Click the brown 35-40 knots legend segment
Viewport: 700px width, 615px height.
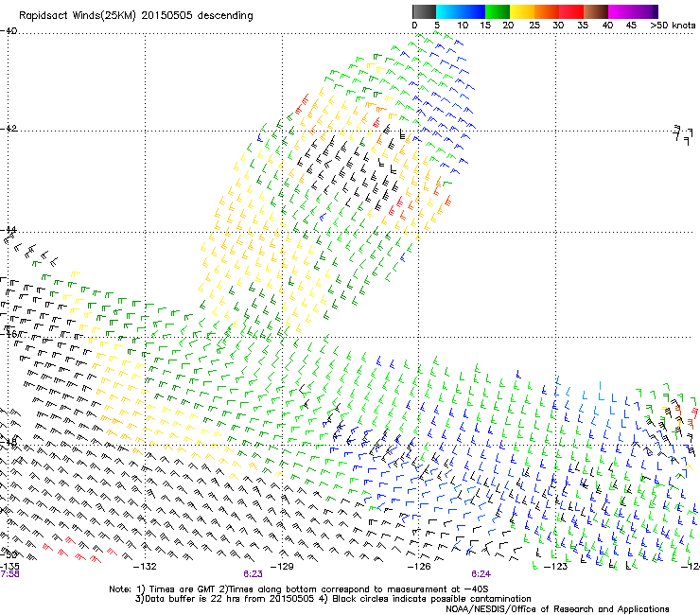point(596,11)
